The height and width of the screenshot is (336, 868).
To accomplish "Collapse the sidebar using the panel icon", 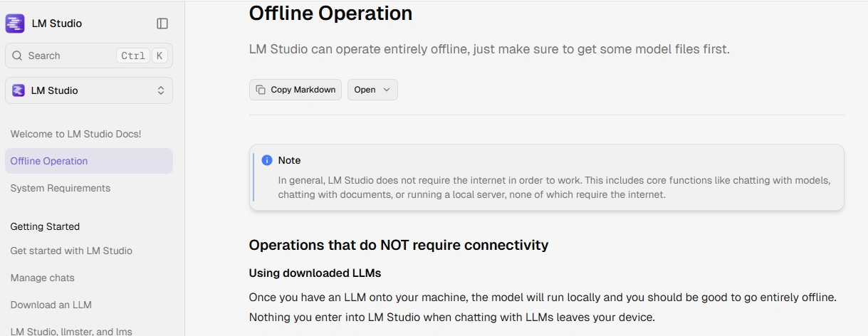I will [162, 23].
